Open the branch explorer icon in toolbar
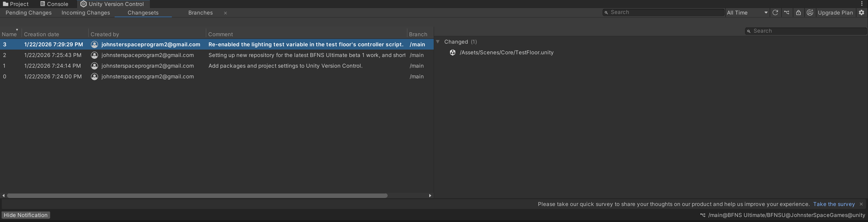 [787, 12]
